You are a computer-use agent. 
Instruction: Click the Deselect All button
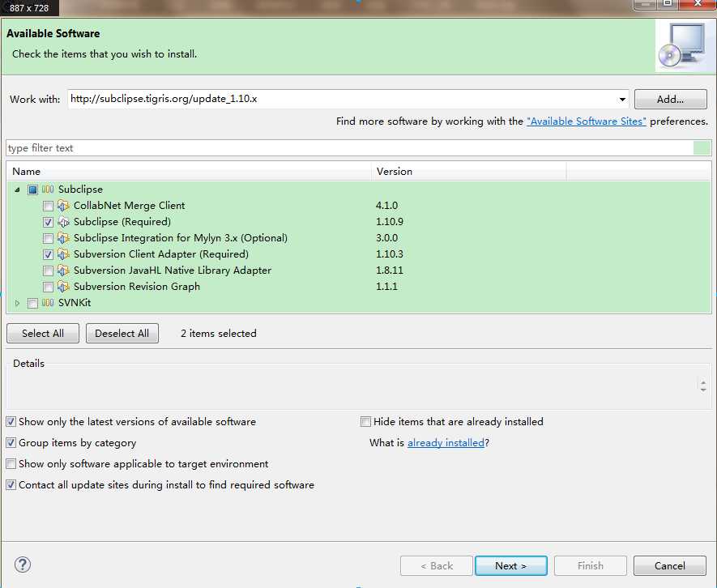tap(122, 334)
